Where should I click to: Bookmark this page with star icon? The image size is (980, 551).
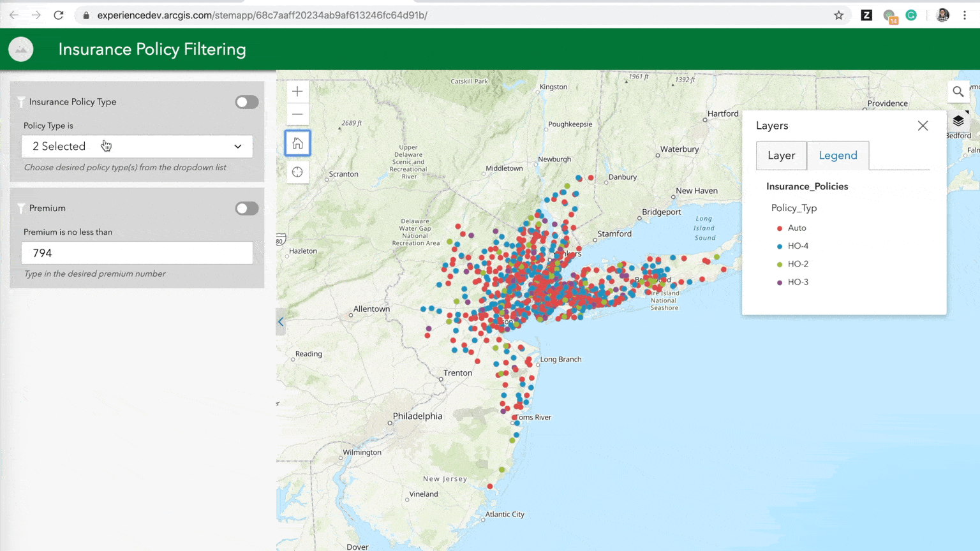tap(838, 15)
